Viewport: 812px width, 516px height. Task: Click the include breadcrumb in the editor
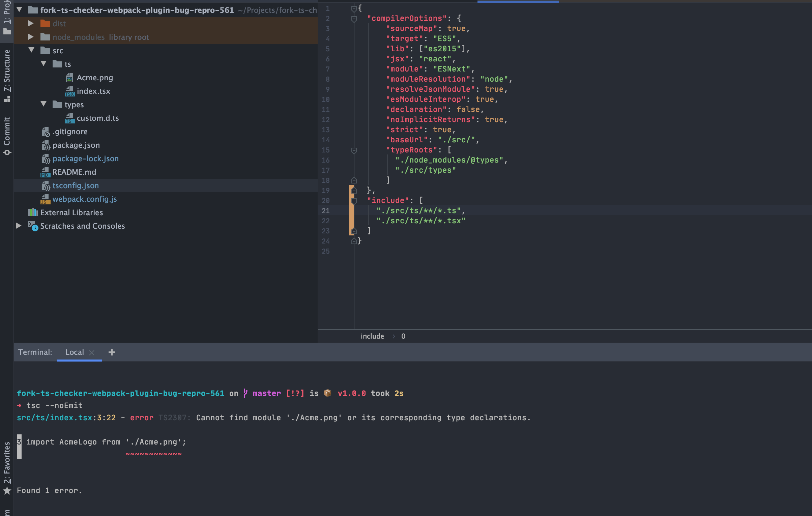click(x=372, y=336)
